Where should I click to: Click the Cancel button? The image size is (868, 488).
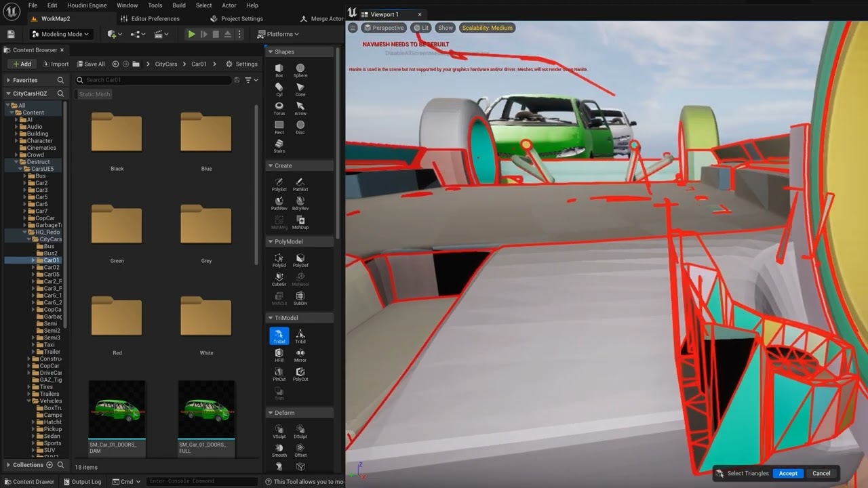click(821, 473)
